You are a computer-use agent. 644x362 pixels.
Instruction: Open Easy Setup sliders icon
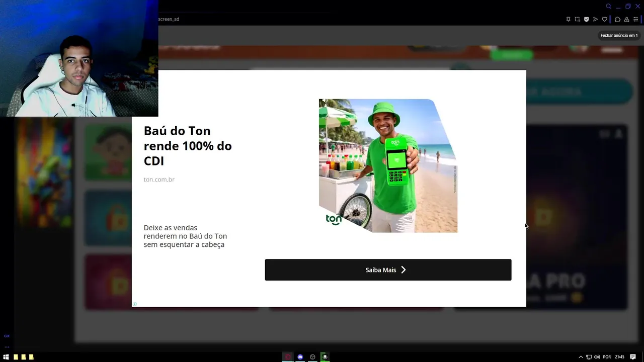pyautogui.click(x=635, y=20)
